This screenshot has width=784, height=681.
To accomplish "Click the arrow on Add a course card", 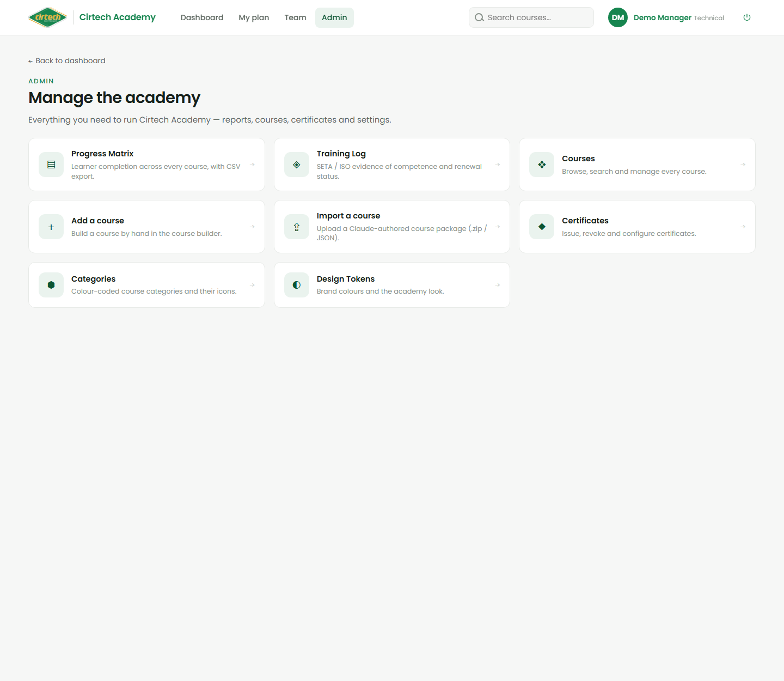I will pyautogui.click(x=252, y=227).
